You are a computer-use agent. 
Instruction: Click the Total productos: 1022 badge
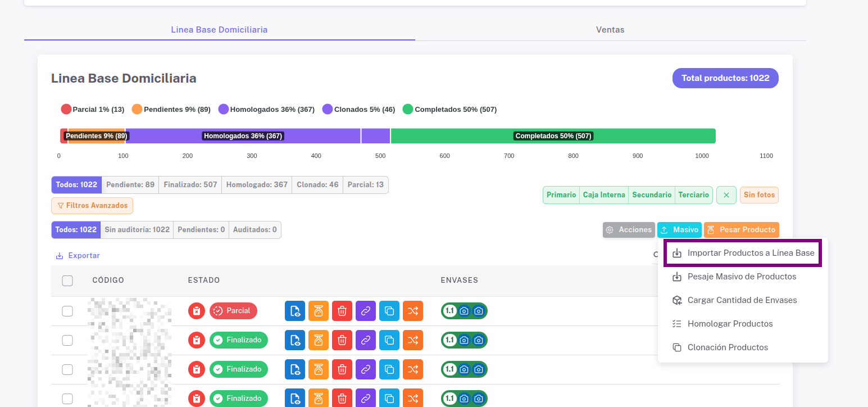725,78
